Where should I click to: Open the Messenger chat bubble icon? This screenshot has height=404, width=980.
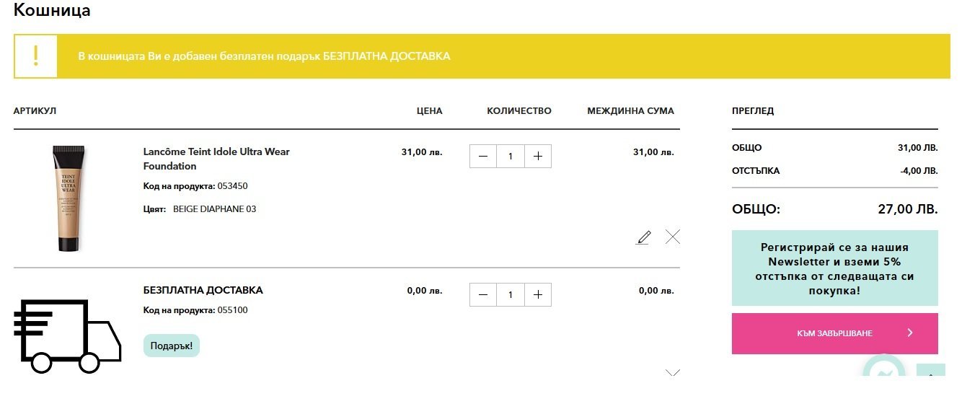coord(883,372)
